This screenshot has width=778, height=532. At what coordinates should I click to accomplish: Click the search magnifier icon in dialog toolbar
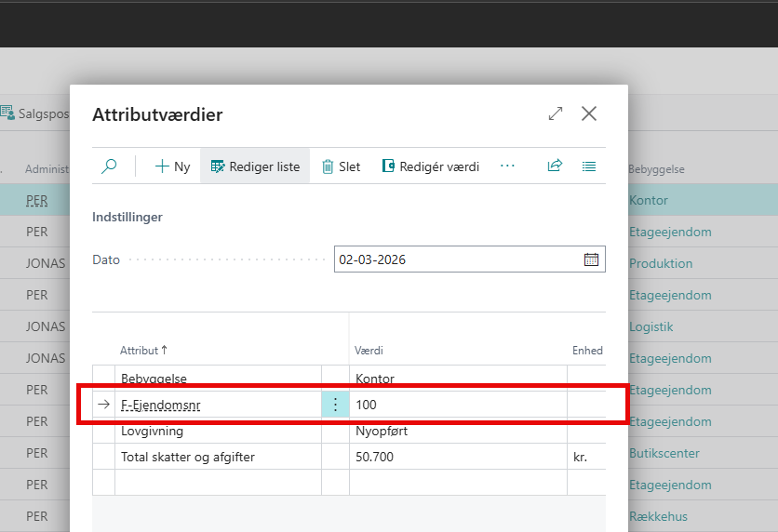[x=109, y=166]
